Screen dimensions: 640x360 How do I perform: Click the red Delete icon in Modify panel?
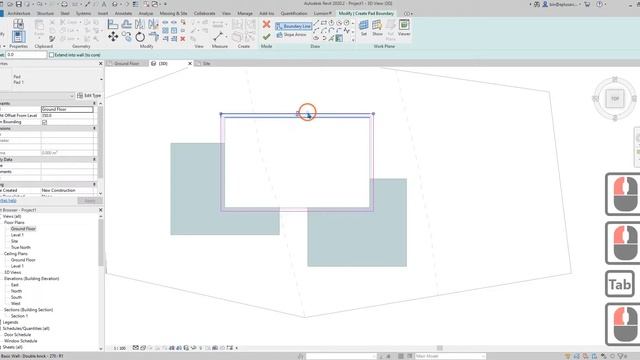(x=183, y=39)
